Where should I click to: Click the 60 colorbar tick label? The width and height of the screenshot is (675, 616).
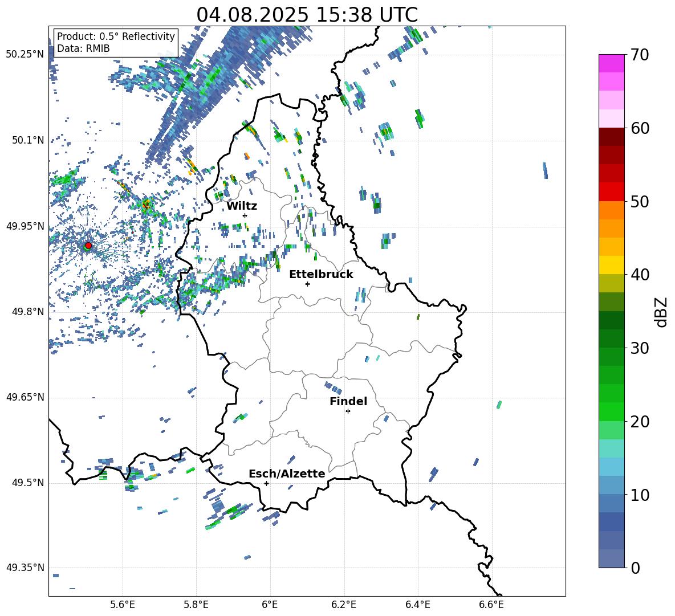pos(640,128)
